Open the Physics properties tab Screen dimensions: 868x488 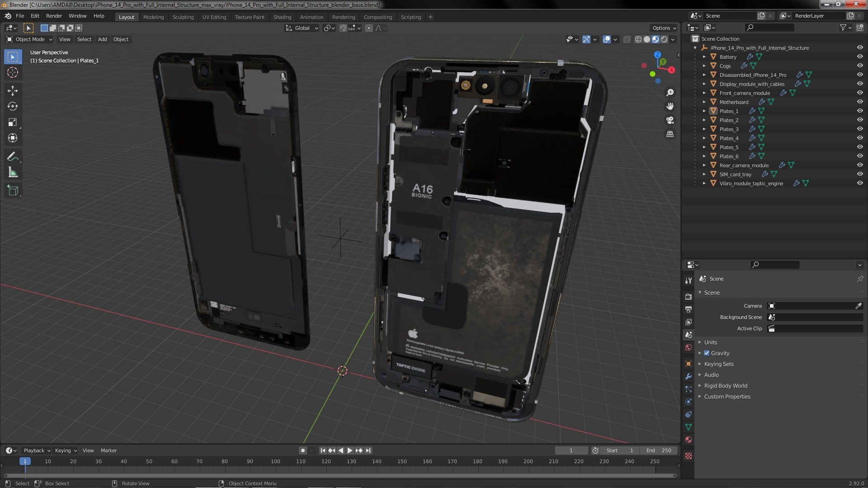click(689, 402)
